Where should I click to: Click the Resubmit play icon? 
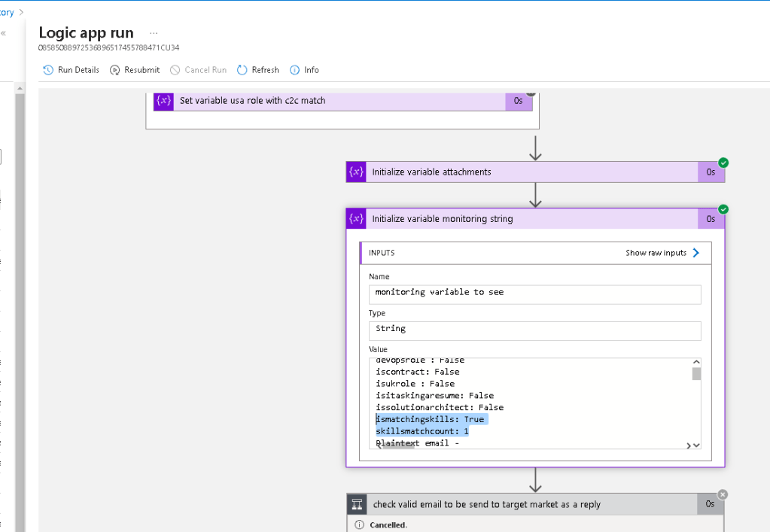coord(114,70)
